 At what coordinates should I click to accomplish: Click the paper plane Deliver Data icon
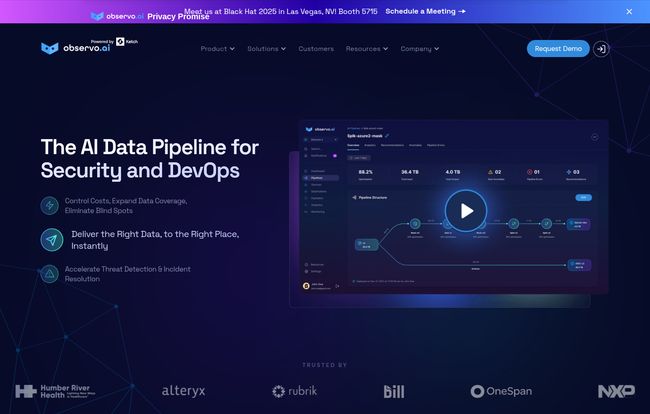[51, 240]
